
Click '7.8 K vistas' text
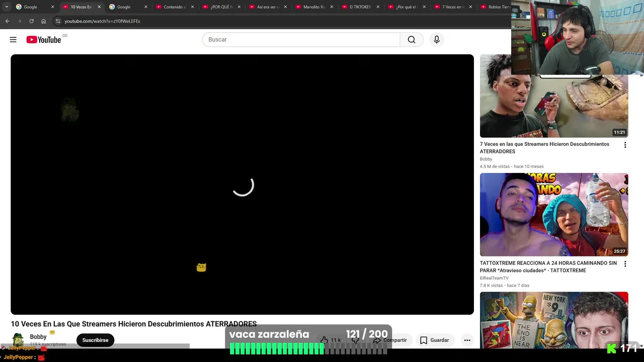coord(491,286)
